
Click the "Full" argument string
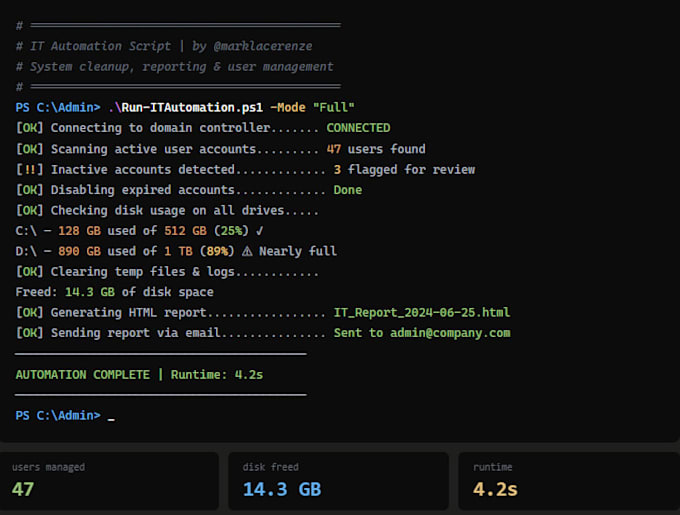(x=333, y=108)
